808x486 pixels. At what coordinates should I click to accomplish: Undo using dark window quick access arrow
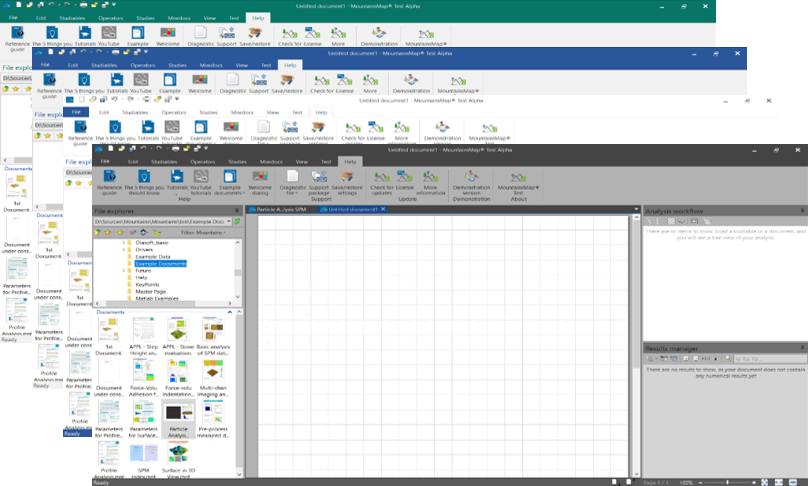pos(143,149)
